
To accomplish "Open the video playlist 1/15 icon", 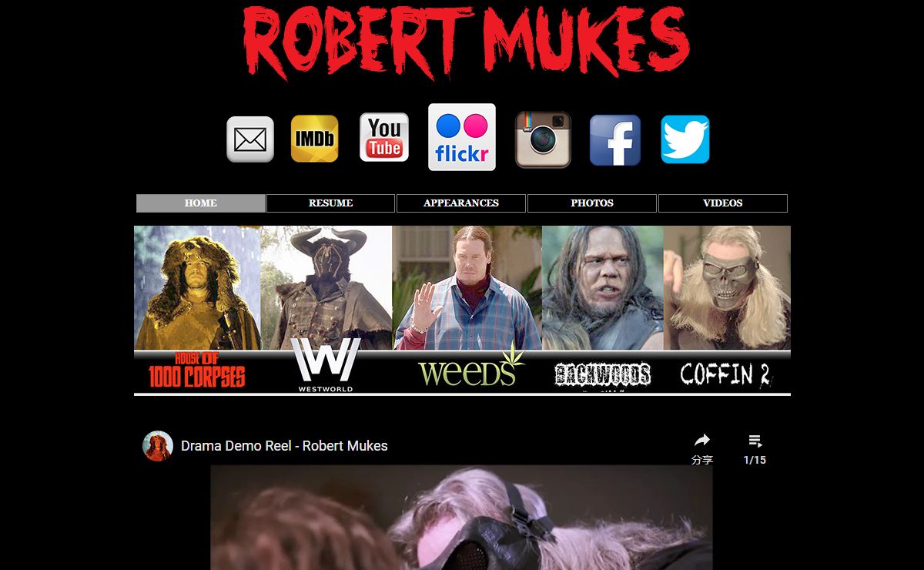I will 755,441.
